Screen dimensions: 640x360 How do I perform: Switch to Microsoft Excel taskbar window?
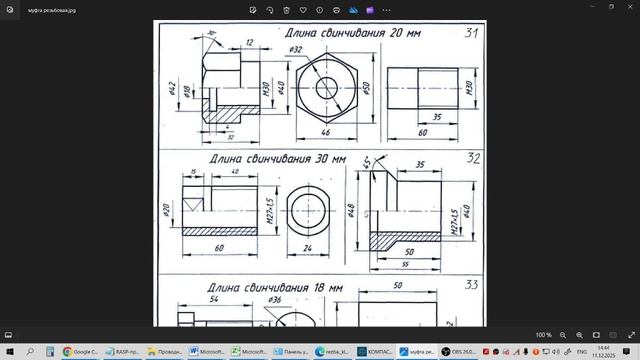click(x=249, y=351)
